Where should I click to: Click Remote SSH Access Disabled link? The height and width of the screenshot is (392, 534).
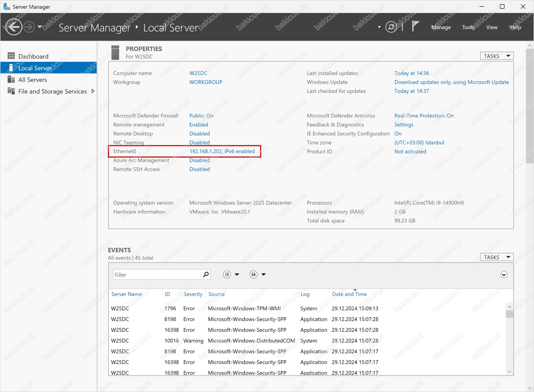(x=199, y=169)
